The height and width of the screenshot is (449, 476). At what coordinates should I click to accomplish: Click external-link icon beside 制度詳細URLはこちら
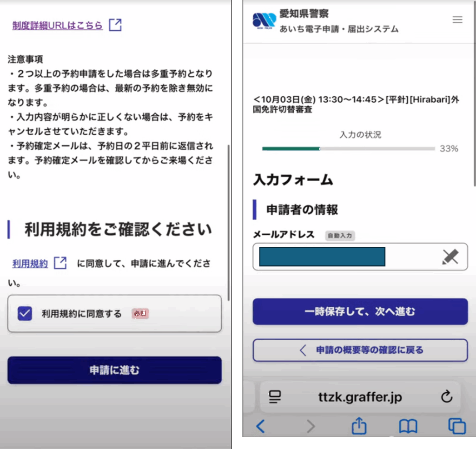(115, 25)
